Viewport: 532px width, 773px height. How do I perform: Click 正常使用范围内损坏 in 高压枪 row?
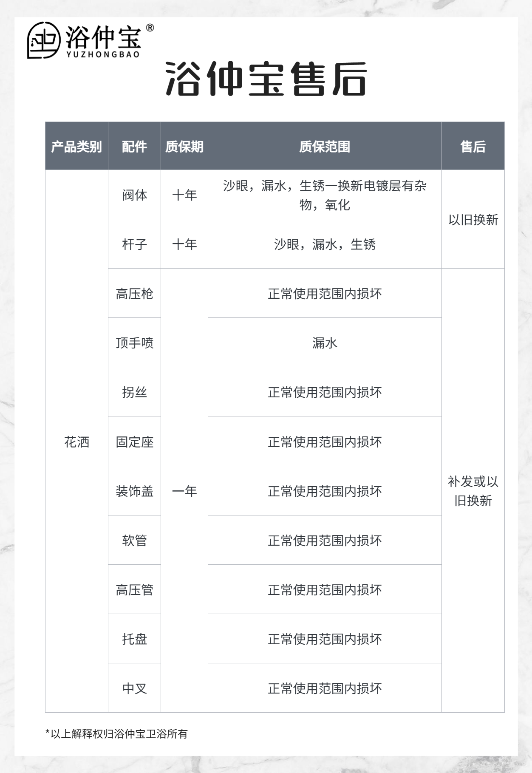pyautogui.click(x=325, y=294)
